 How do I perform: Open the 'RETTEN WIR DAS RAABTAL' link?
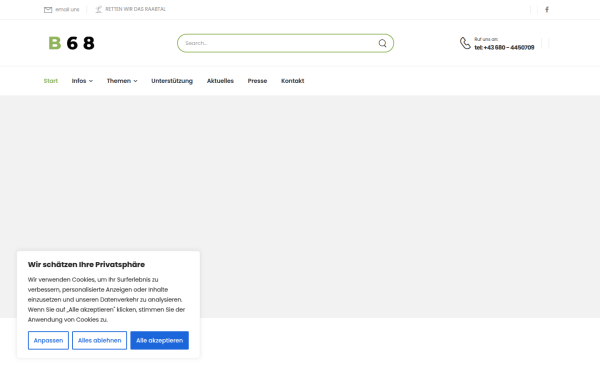135,9
